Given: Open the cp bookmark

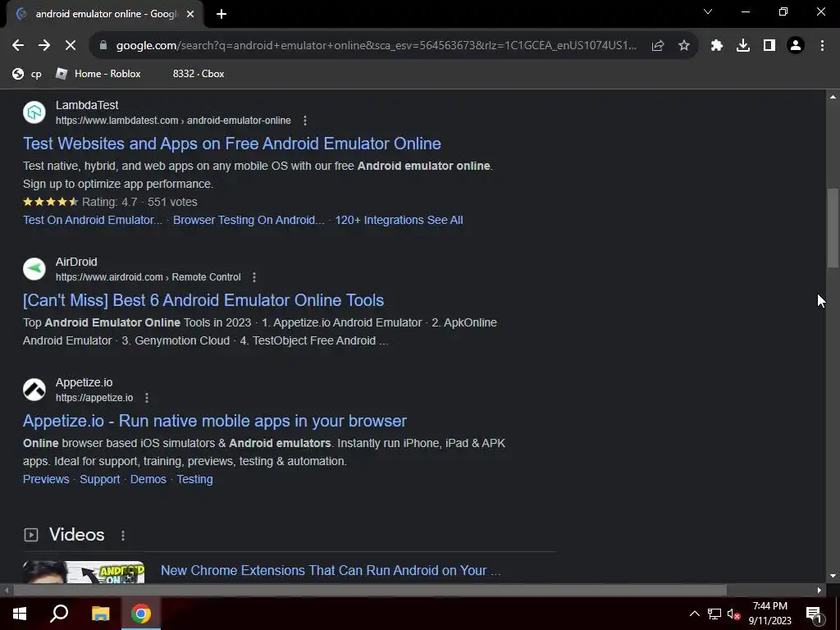Looking at the screenshot, I should 27,74.
